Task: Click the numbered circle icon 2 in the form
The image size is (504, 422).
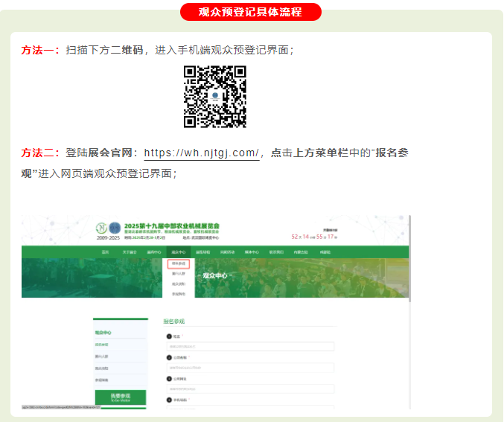Action: pyautogui.click(x=169, y=357)
